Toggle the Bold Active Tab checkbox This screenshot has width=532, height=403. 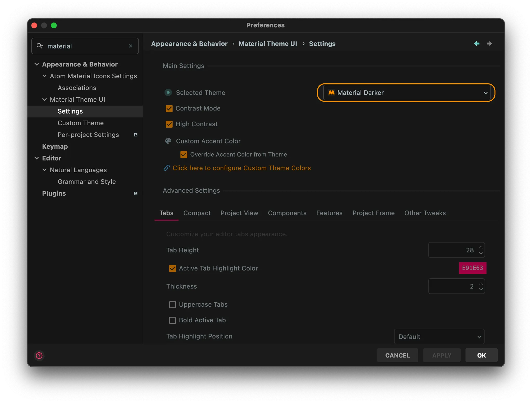pyautogui.click(x=172, y=320)
